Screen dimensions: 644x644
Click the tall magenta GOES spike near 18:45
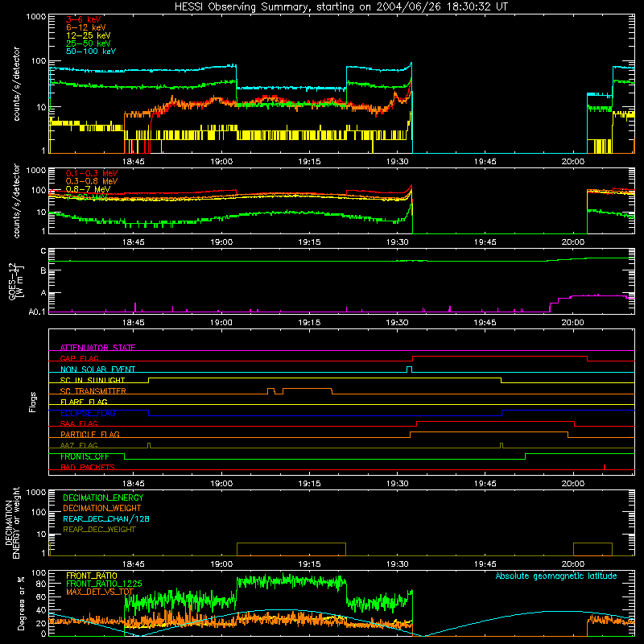(x=135, y=308)
